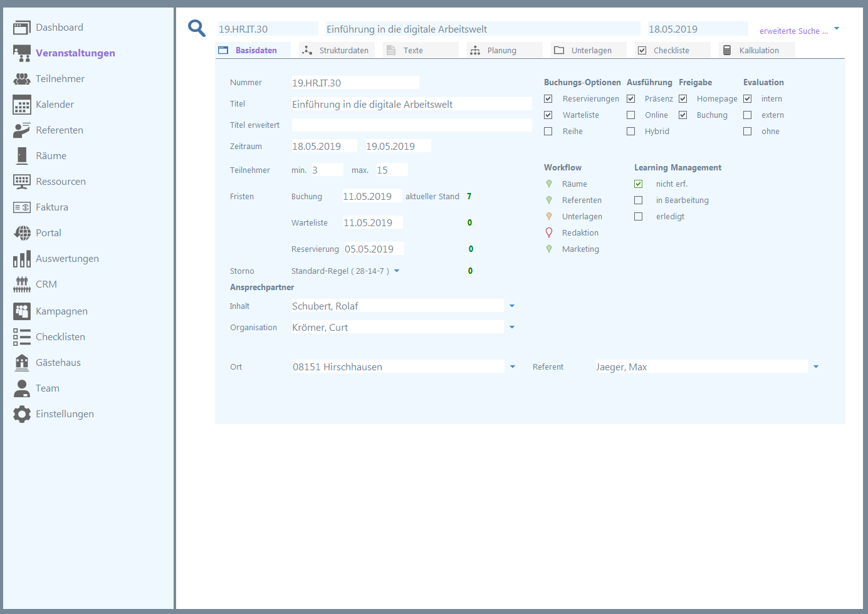This screenshot has width=868, height=614.
Task: Open the Unterlagen tab
Action: coord(589,51)
